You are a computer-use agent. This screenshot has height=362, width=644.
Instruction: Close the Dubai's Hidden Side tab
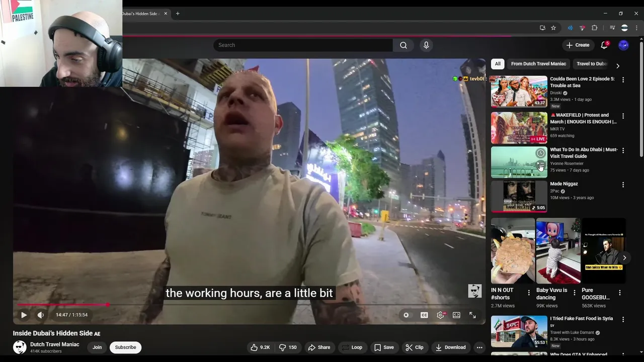pyautogui.click(x=166, y=14)
